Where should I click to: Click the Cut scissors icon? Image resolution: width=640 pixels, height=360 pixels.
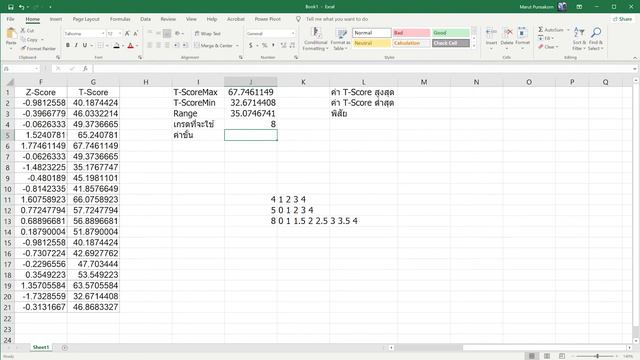click(x=23, y=31)
